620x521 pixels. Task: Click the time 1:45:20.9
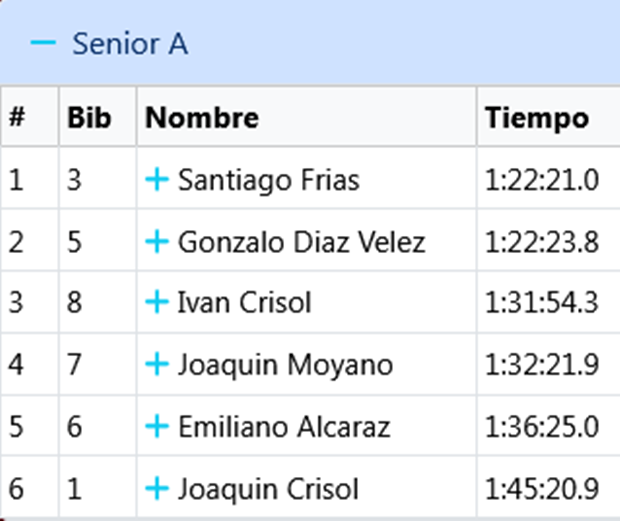[541, 489]
